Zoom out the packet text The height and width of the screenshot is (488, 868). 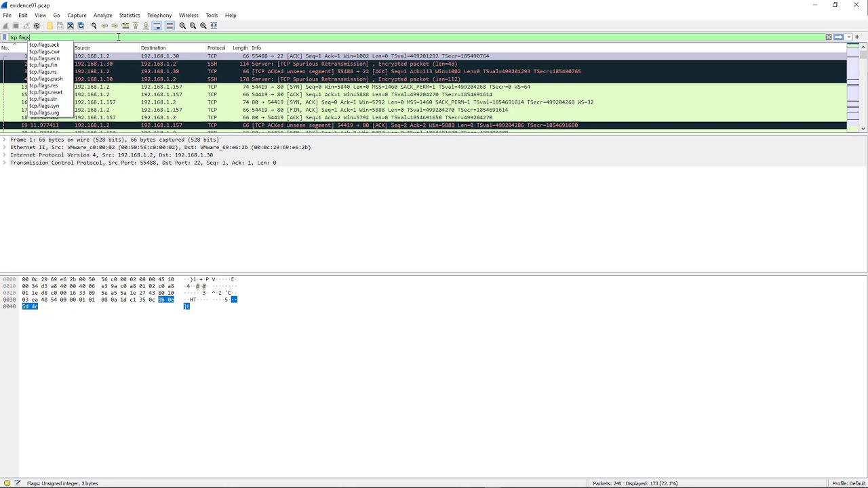click(193, 26)
